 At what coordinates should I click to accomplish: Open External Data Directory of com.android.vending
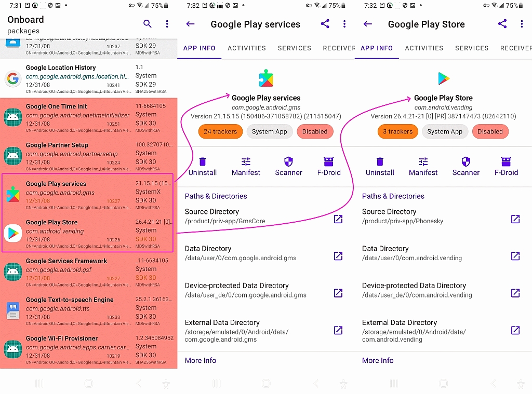[515, 330]
